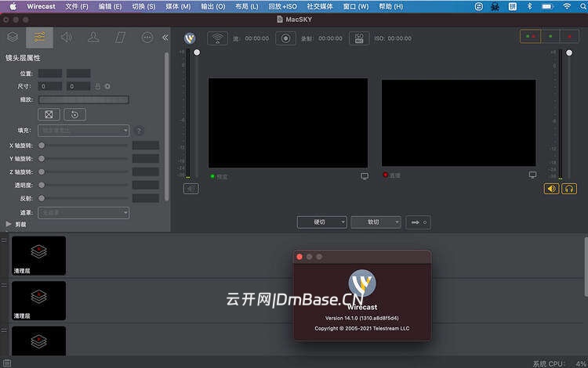Click the first position input field
Screen dimensions: 588x368
point(50,73)
